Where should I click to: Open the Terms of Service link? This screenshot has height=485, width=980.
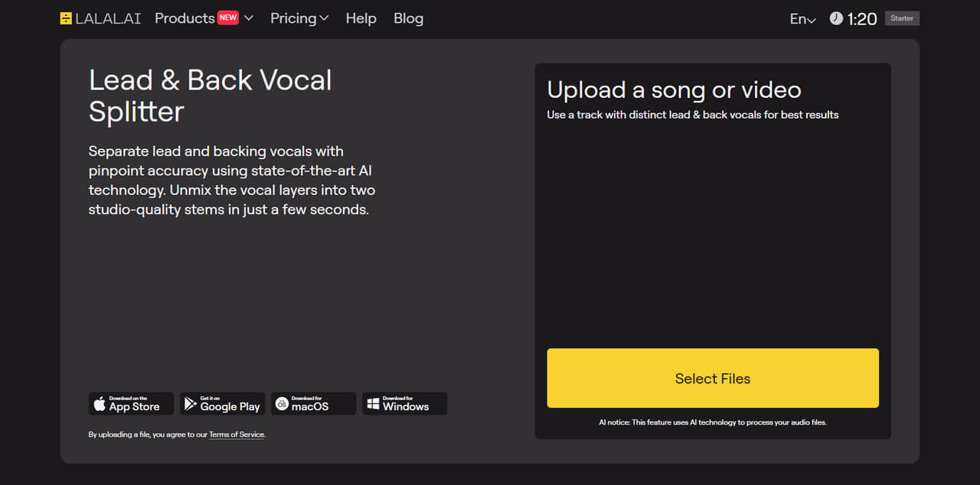click(x=237, y=435)
